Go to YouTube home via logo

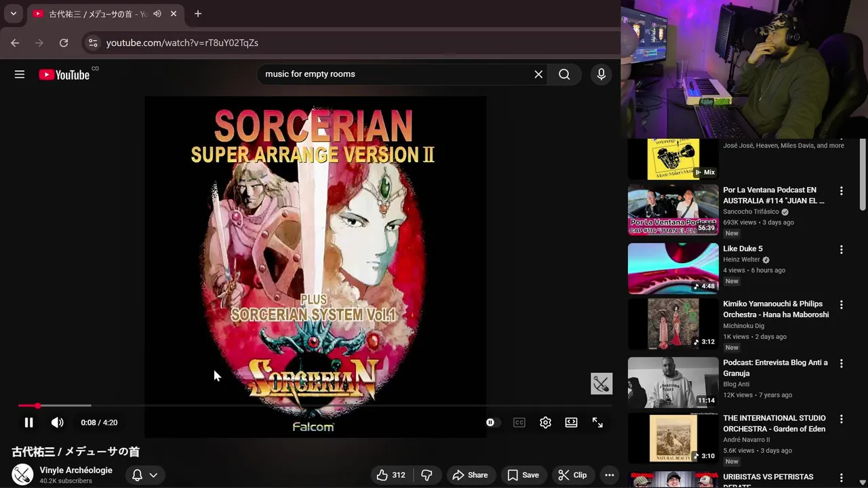point(64,75)
